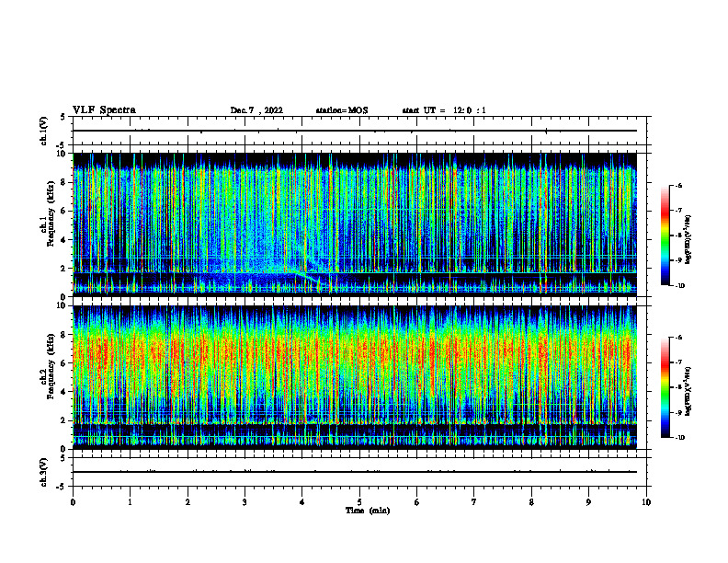Click time axis tick label "1"

coord(130,502)
